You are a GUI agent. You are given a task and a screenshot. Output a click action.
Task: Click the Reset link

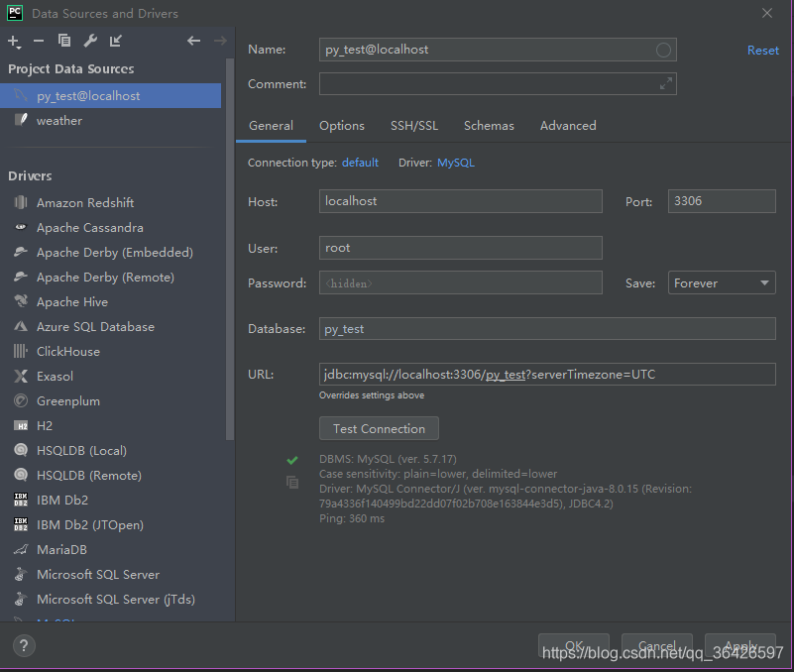pos(763,51)
